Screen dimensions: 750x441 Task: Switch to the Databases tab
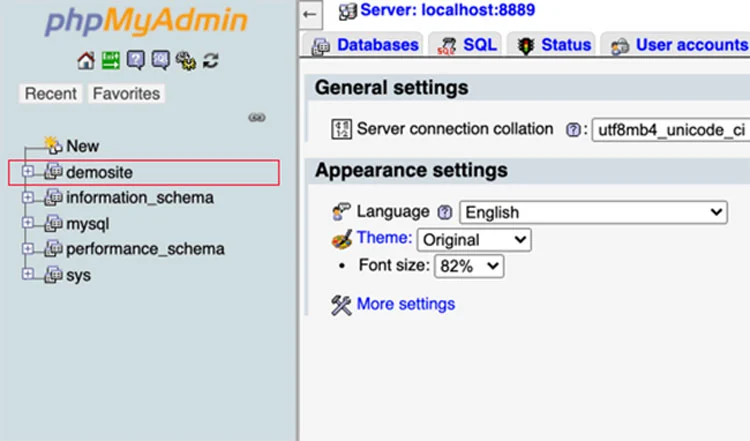pos(362,44)
